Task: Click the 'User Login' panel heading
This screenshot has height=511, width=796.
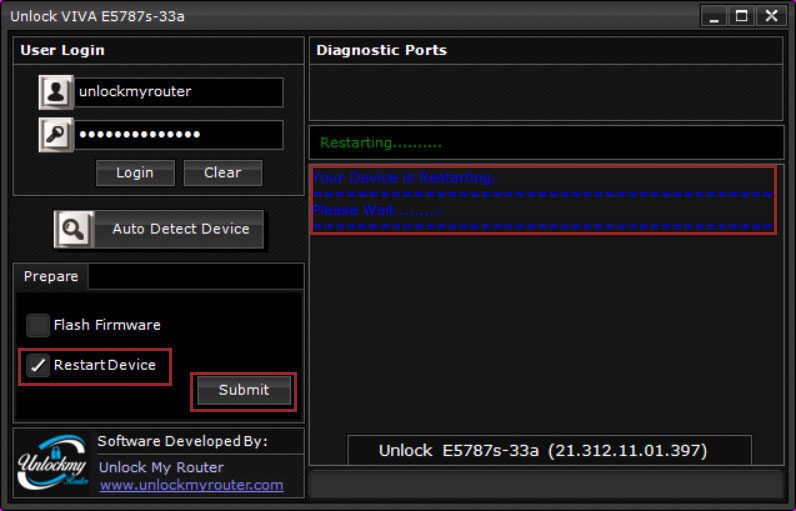Action: (x=62, y=50)
